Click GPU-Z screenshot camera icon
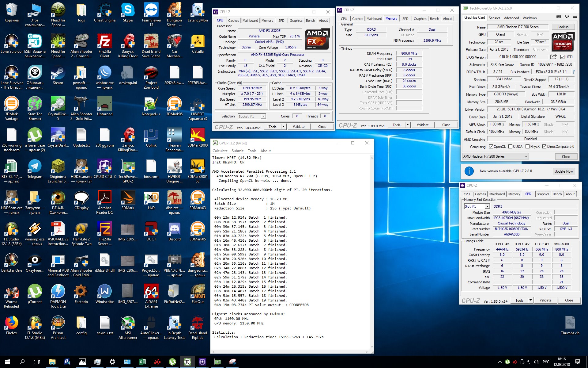Screen dimensions: 588x368 pyautogui.click(x=559, y=16)
